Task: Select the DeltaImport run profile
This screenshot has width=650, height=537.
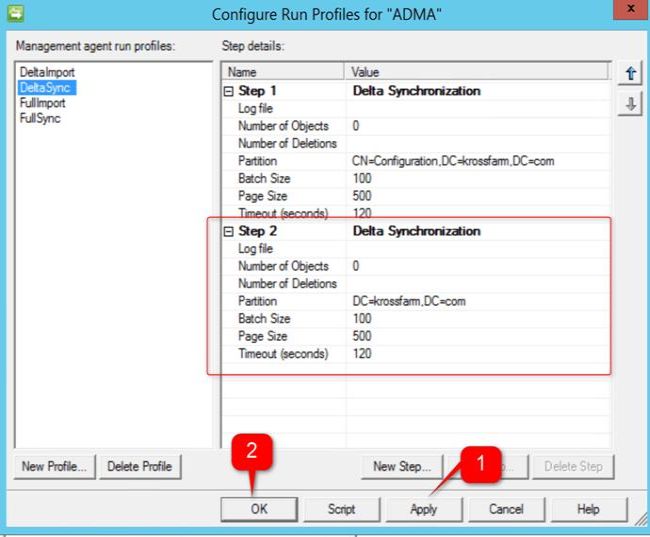Action: [47, 72]
